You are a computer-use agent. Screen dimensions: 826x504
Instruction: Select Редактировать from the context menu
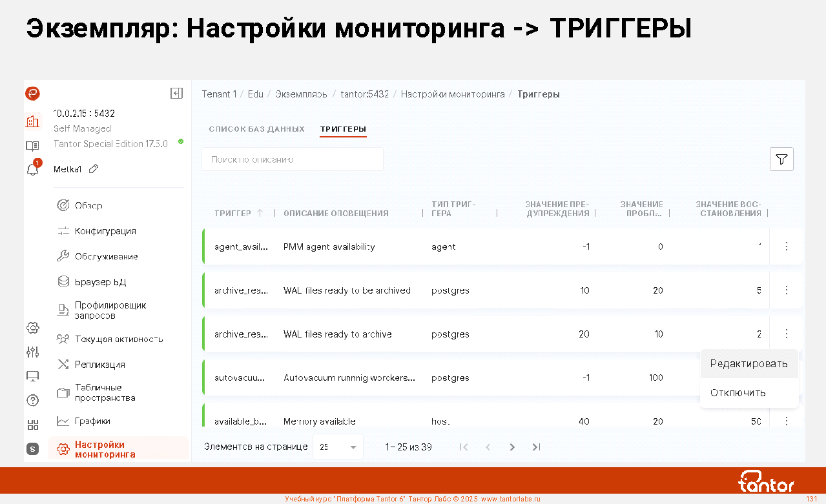(749, 364)
